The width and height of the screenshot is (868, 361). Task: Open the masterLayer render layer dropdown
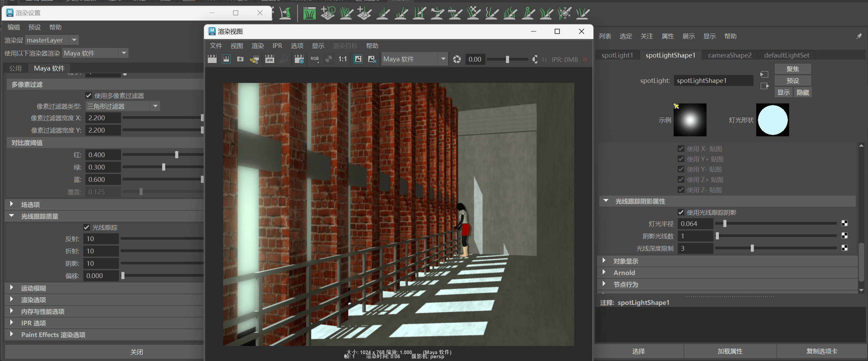tap(52, 40)
